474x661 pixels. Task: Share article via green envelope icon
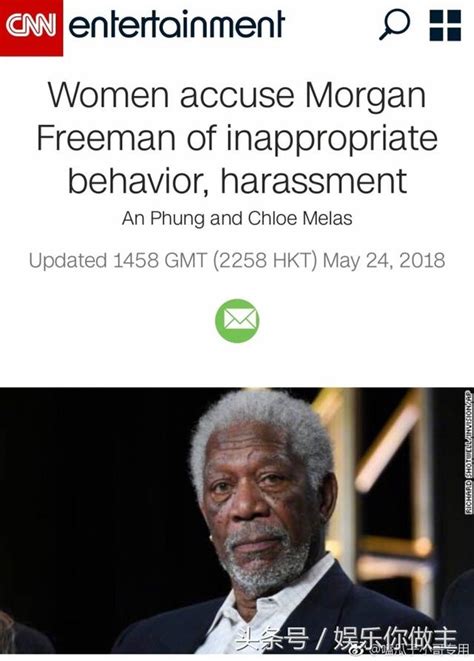pyautogui.click(x=237, y=320)
